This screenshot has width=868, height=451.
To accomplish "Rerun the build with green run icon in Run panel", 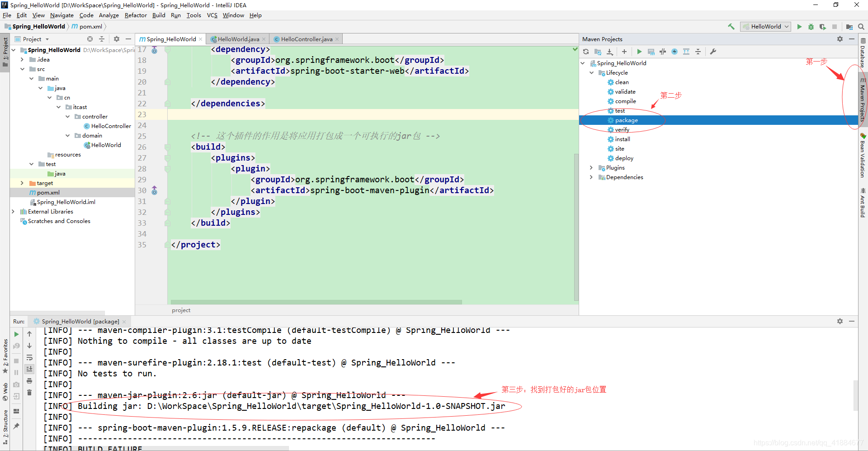I will (x=16, y=334).
